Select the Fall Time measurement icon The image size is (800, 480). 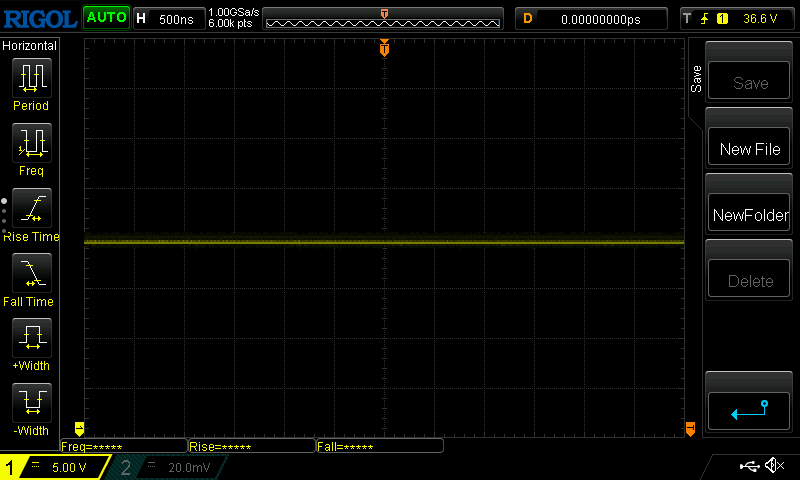tap(32, 272)
